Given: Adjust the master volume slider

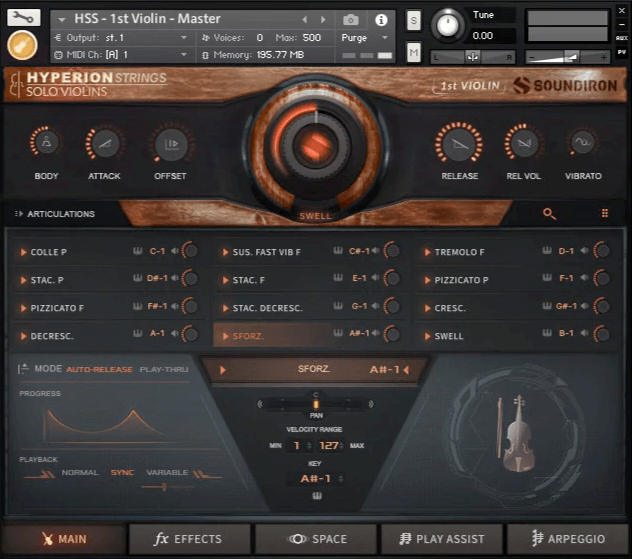Looking at the screenshot, I should pyautogui.click(x=568, y=57).
